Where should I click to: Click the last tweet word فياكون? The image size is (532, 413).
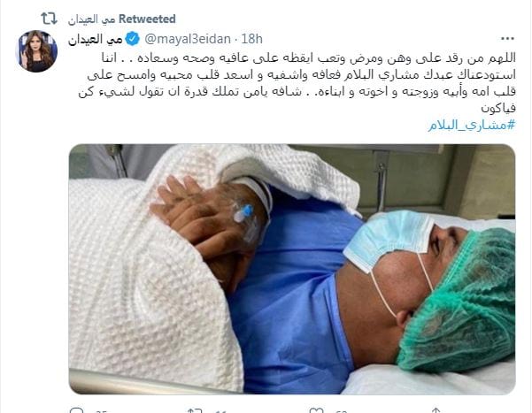coord(498,109)
